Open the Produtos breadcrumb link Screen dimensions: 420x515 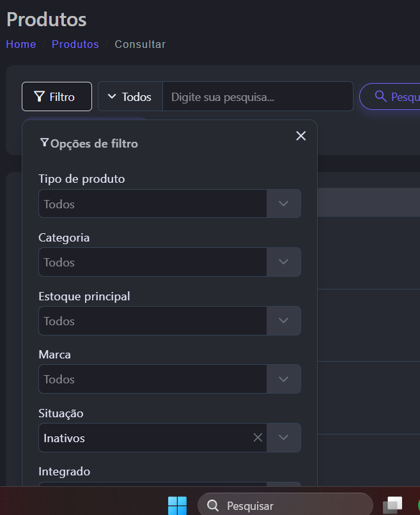point(75,44)
